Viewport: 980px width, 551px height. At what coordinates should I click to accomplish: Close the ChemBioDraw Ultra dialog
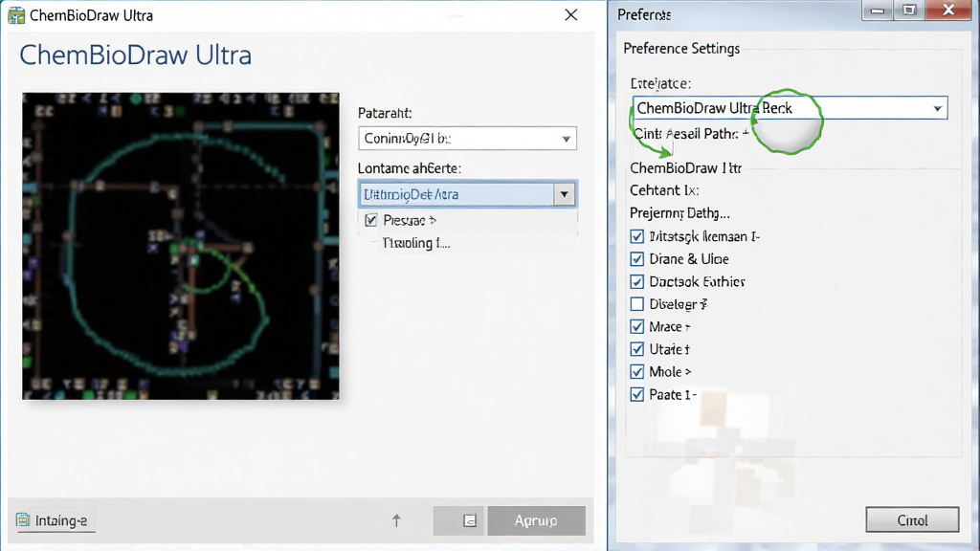tap(570, 15)
